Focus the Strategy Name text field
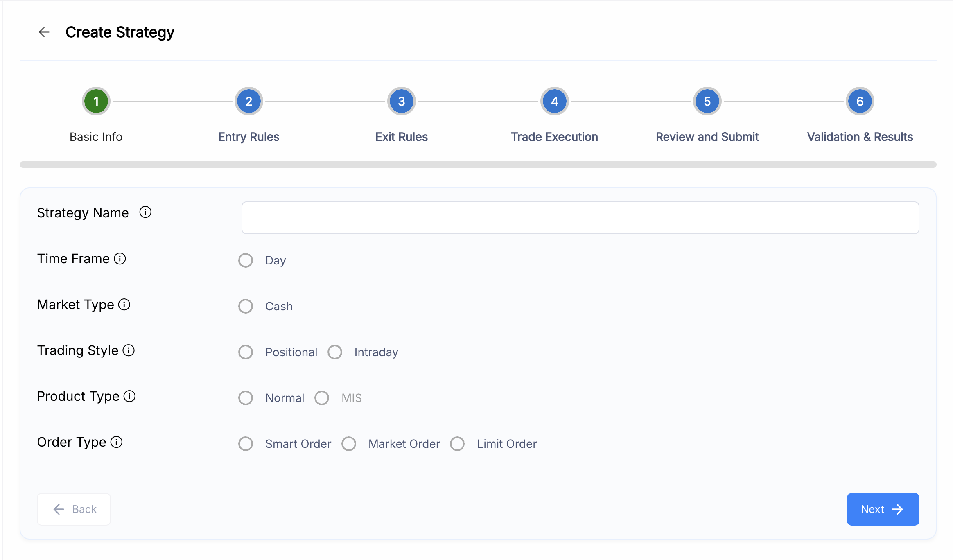This screenshot has width=953, height=560. [x=580, y=218]
